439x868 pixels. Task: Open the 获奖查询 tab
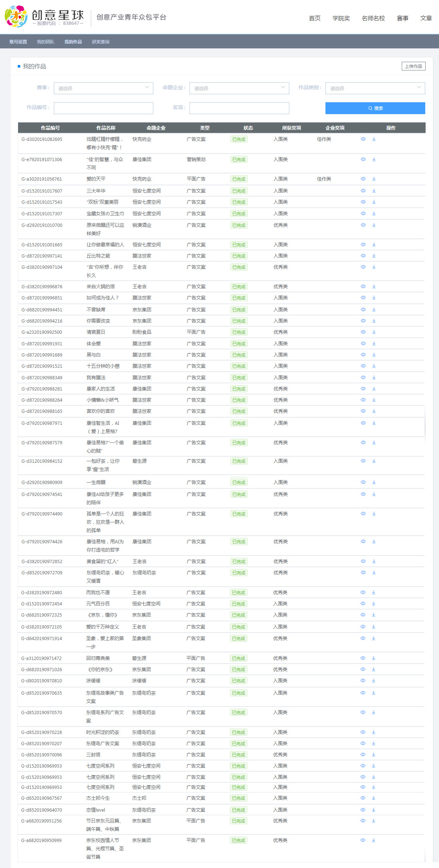pyautogui.click(x=101, y=42)
